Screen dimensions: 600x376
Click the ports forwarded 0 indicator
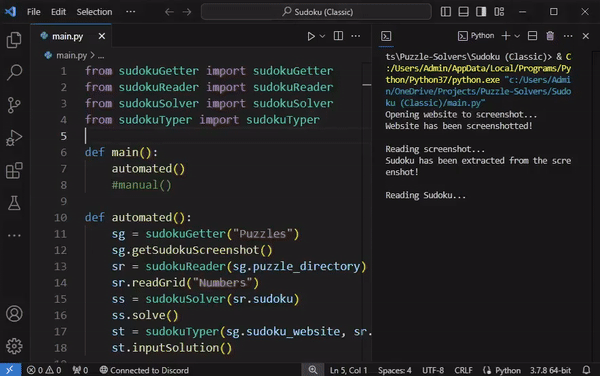pyautogui.click(x=80, y=370)
